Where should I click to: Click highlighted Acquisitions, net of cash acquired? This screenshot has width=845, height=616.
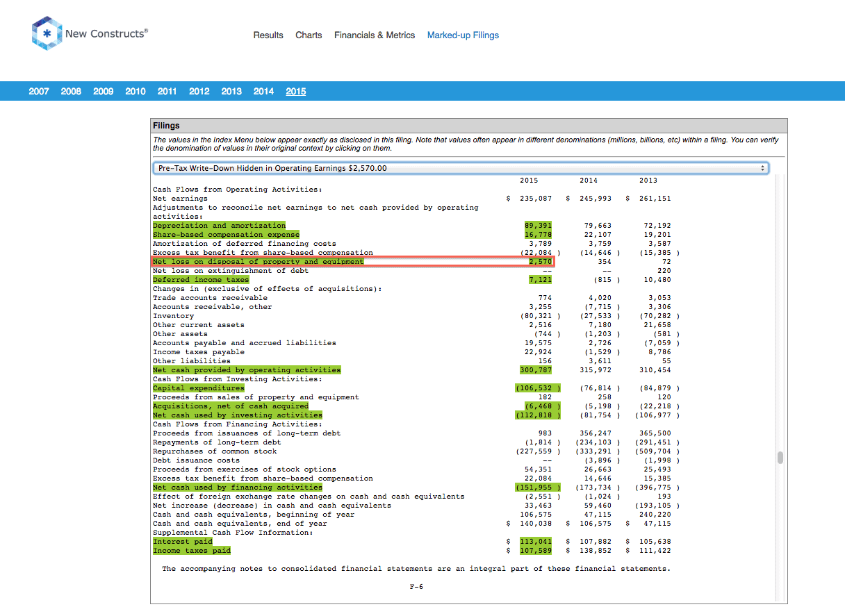[x=231, y=406]
